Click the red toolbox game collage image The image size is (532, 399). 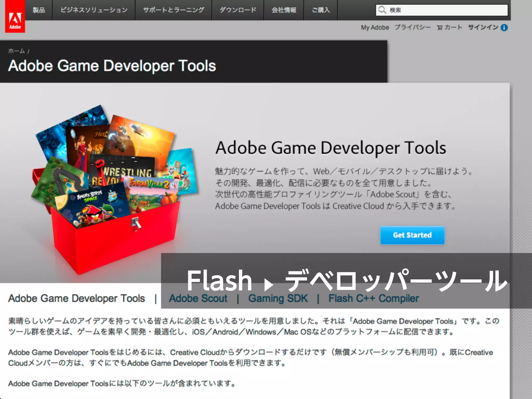point(114,190)
